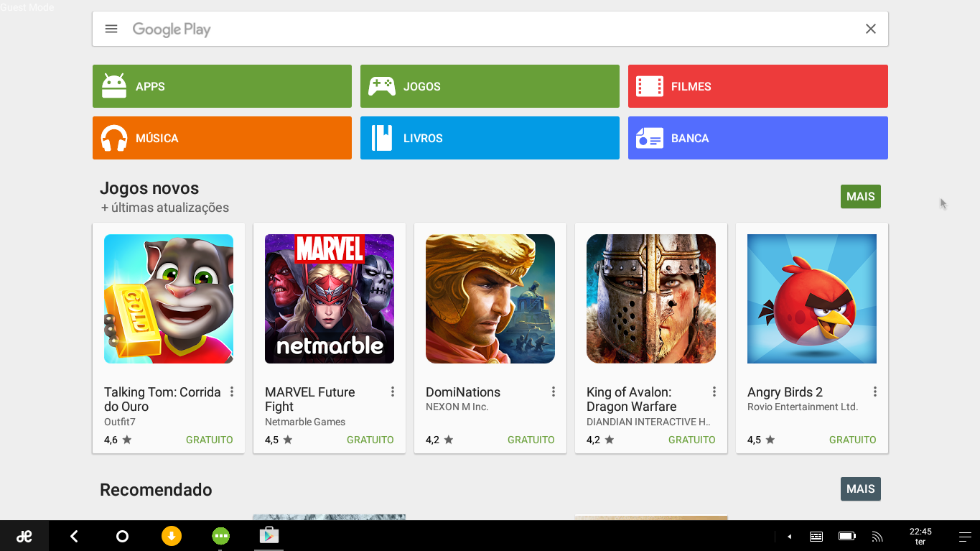The height and width of the screenshot is (551, 980).
Task: Click 'Netmarble Games' developer name
Action: click(x=305, y=422)
